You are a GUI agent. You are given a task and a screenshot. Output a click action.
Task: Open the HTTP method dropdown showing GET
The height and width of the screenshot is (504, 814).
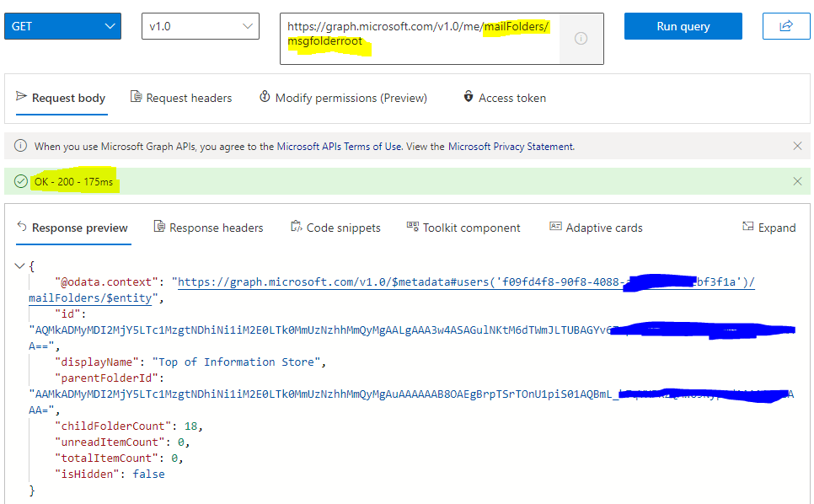[62, 26]
